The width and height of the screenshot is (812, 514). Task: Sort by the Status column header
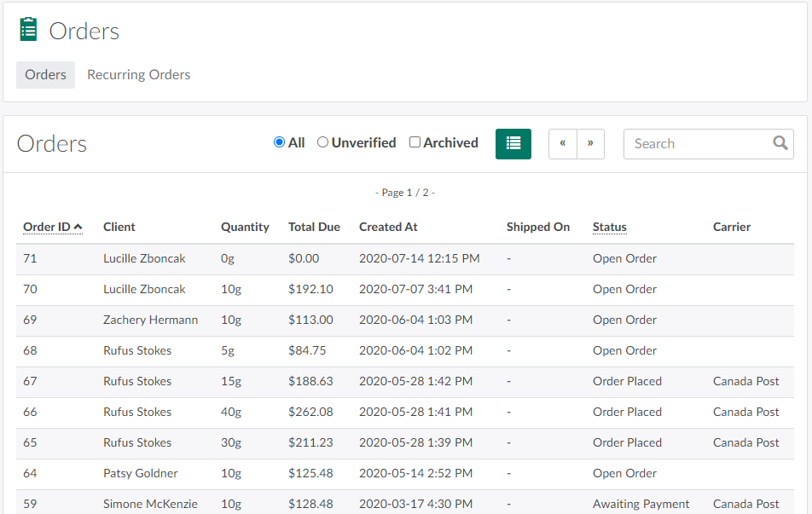point(609,227)
